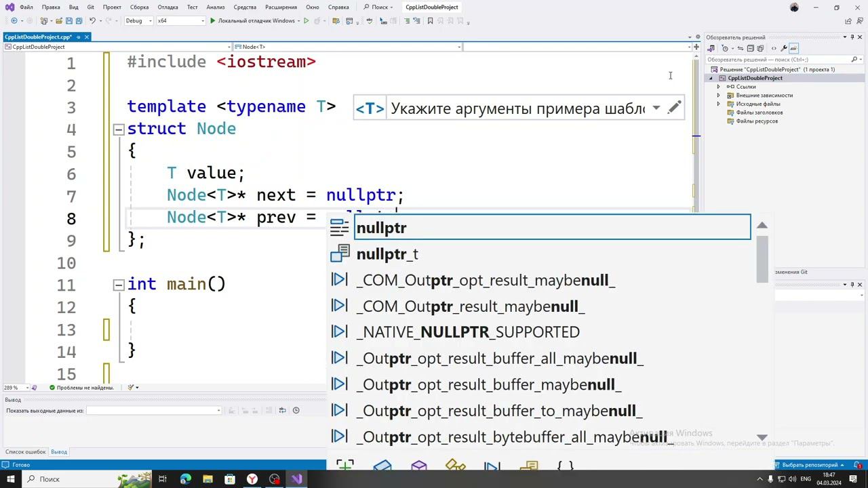Toggle the preview selected items icon
The width and height of the screenshot is (868, 488).
tap(794, 48)
